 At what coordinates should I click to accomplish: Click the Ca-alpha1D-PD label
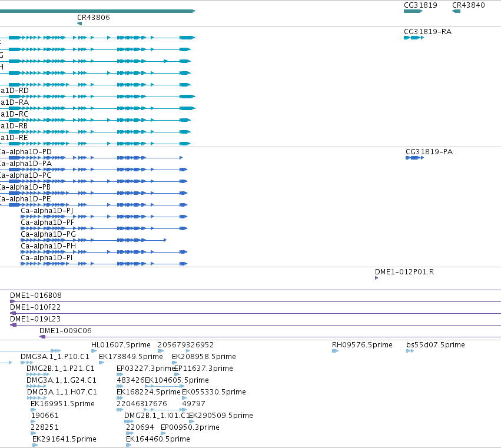pyautogui.click(x=25, y=152)
